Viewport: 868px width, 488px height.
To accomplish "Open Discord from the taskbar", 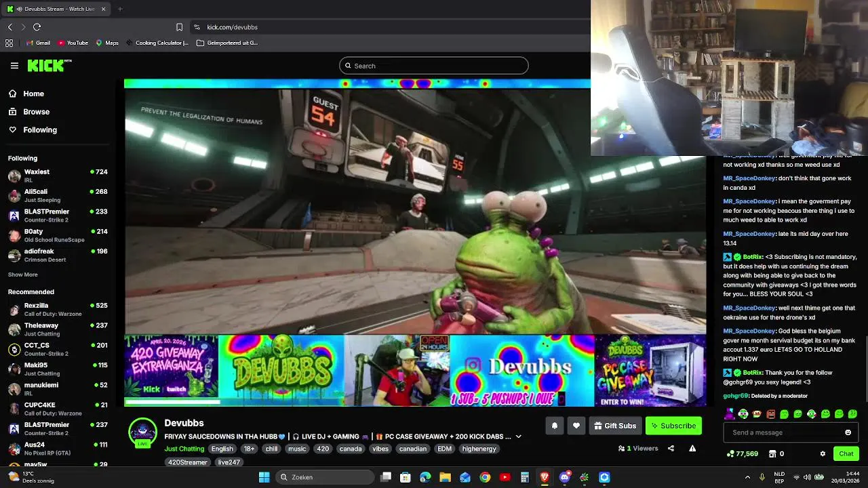I will coord(564,477).
